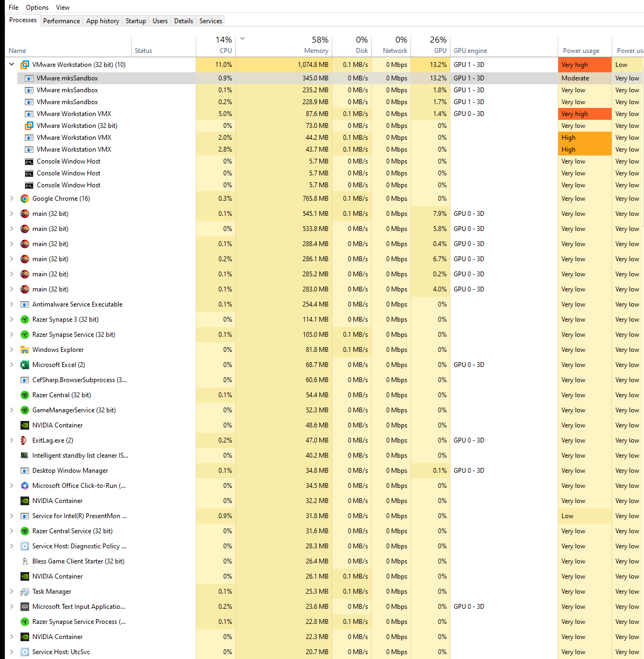Select the Microsoft Text Input Application icon

coord(24,607)
